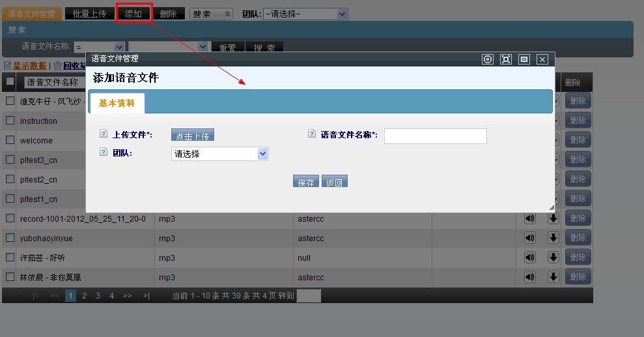Play the yubohaoyinyue audio with speaker icon

point(529,238)
